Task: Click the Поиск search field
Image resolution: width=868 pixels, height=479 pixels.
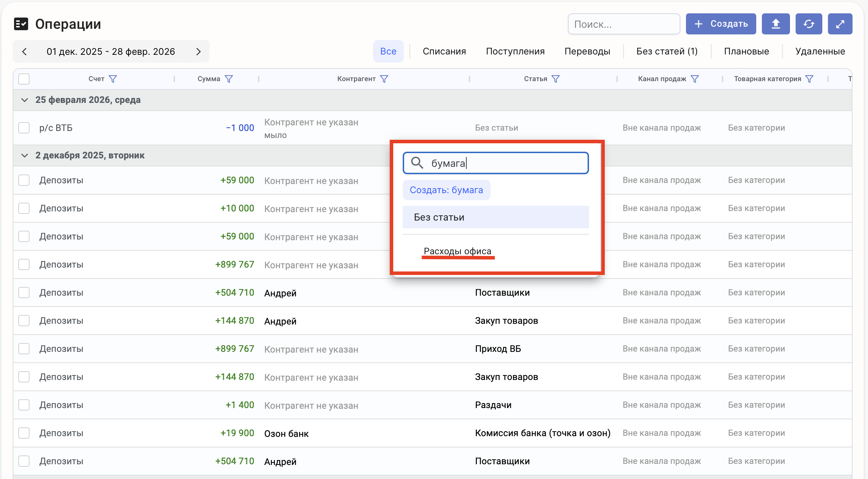Action: tap(624, 24)
